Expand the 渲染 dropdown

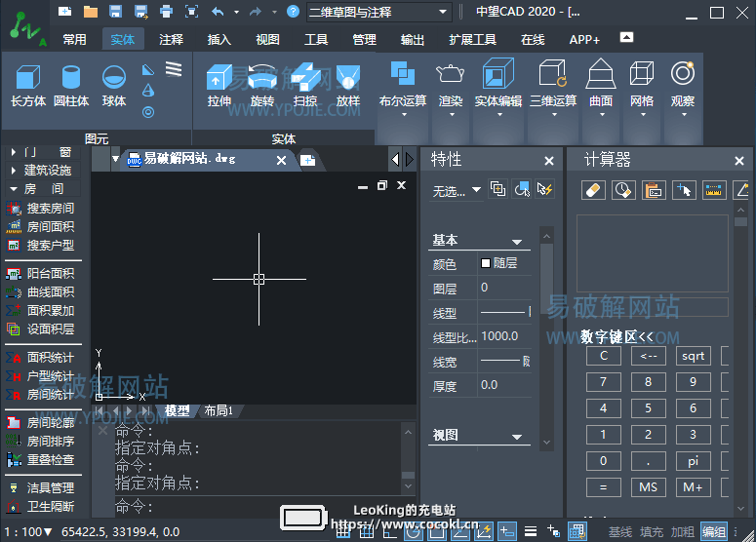[452, 115]
